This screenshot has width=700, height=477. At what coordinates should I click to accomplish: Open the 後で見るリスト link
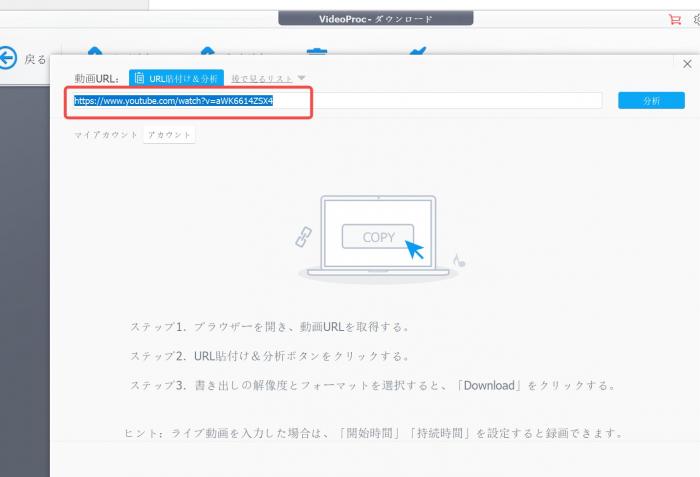(262, 79)
